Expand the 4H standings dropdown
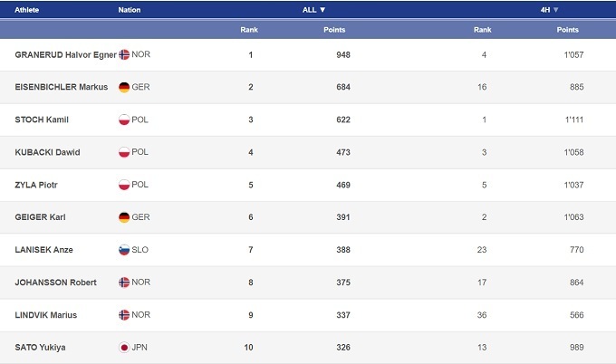The height and width of the screenshot is (364, 616). 550,10
